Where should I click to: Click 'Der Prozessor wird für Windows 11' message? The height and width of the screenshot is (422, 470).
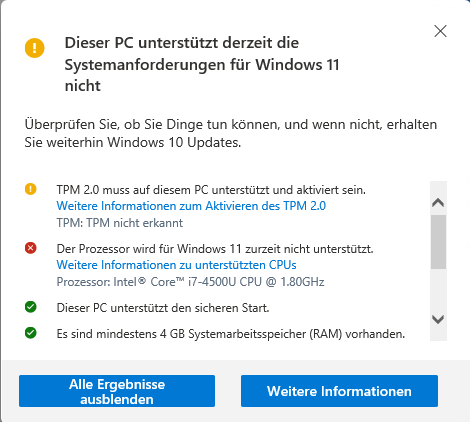[x=215, y=249]
